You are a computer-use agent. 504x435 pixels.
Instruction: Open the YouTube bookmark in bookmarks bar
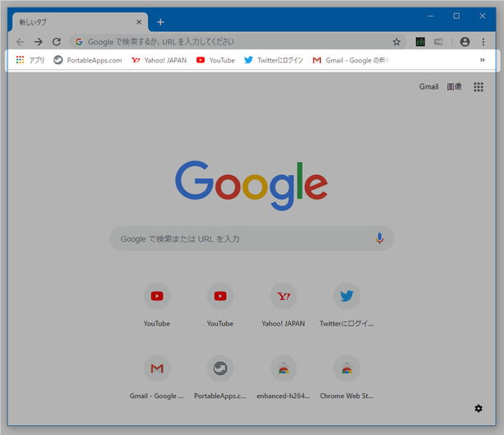point(215,60)
